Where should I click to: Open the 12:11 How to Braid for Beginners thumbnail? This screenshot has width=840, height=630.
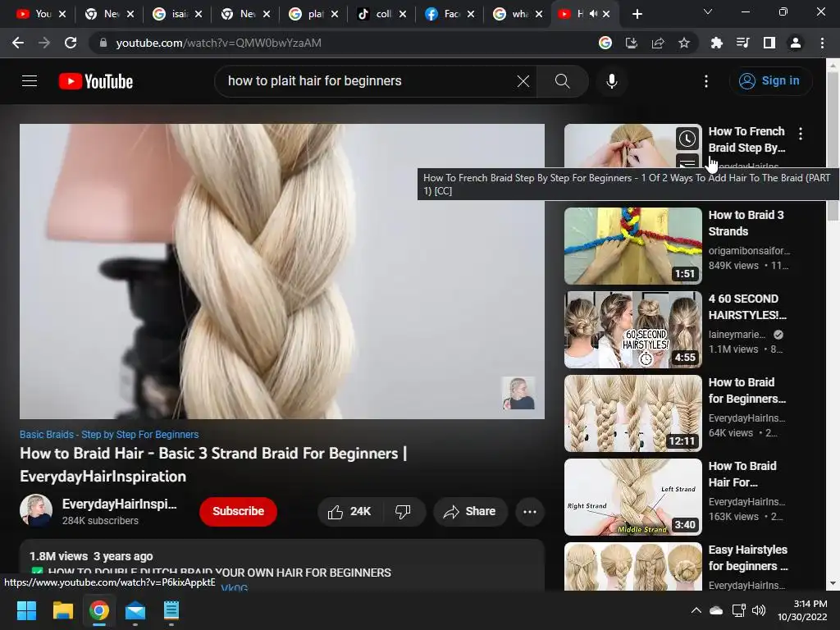click(632, 413)
